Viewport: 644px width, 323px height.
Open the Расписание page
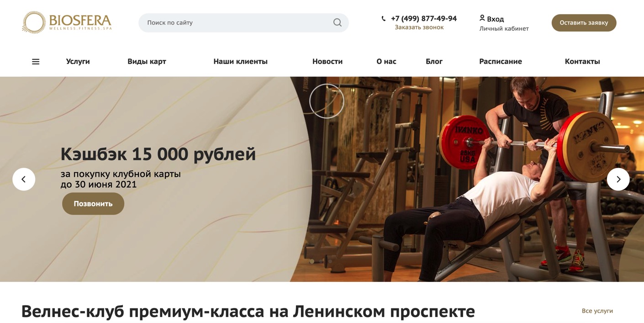pos(500,61)
